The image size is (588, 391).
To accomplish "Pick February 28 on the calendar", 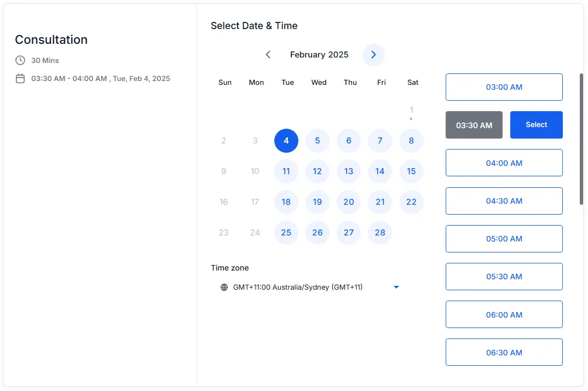I will [x=380, y=233].
